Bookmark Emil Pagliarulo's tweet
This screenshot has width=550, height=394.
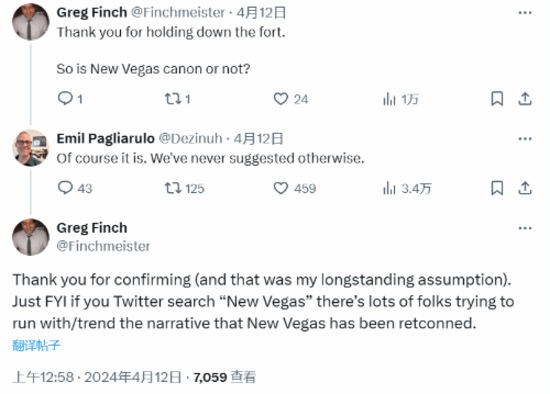497,188
